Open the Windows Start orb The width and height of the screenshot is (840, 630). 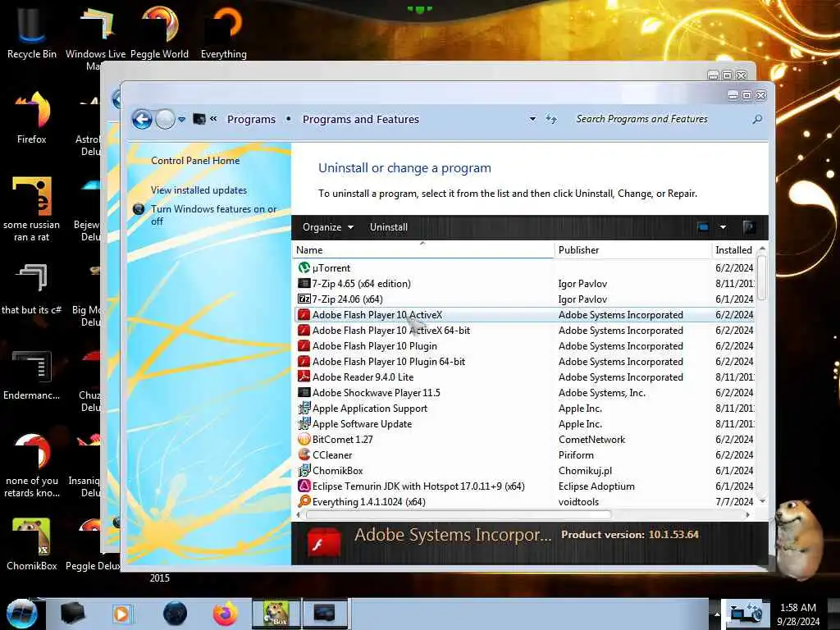[22, 614]
